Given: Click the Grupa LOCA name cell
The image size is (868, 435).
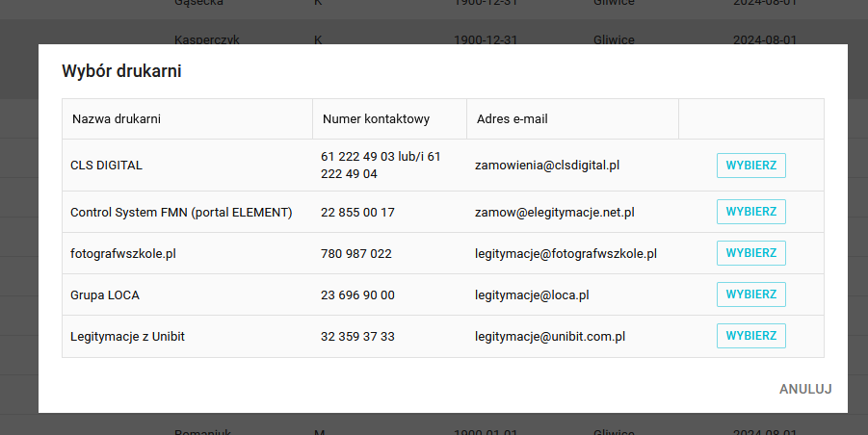Looking at the screenshot, I should 105,295.
